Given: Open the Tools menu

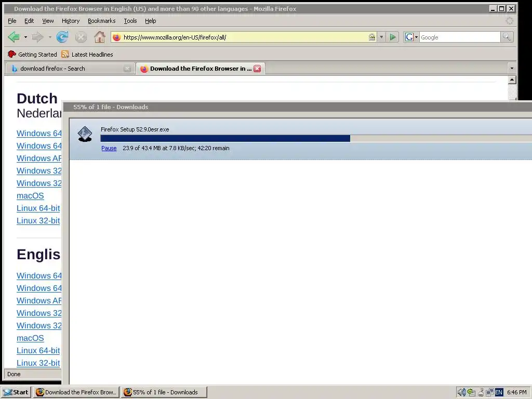Looking at the screenshot, I should 130,21.
